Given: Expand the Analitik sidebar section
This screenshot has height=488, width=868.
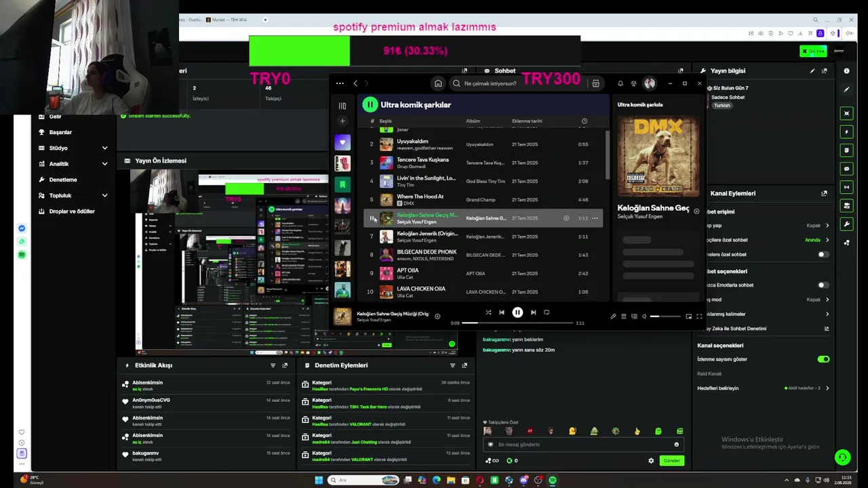Looking at the screenshot, I should pos(104,164).
